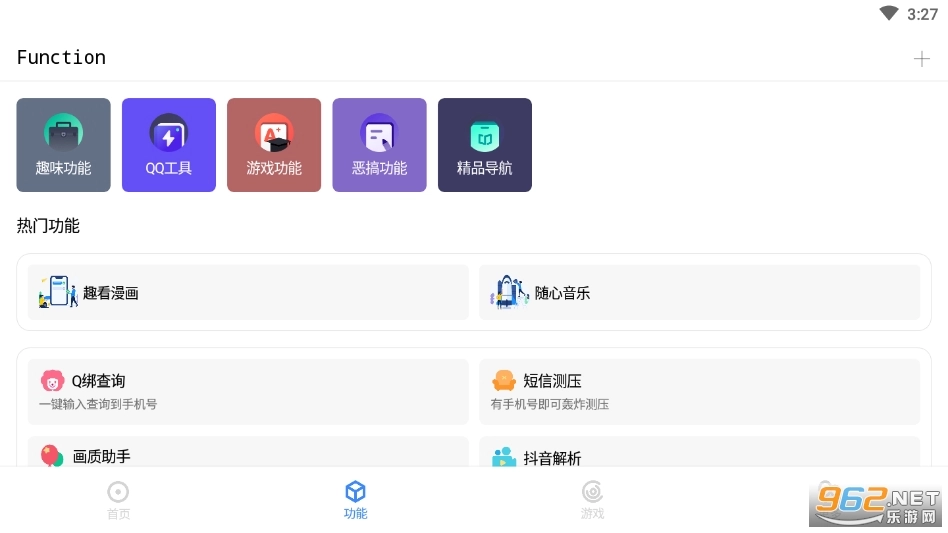Click the 趣看漫画 illustration thumbnail

[x=58, y=292]
